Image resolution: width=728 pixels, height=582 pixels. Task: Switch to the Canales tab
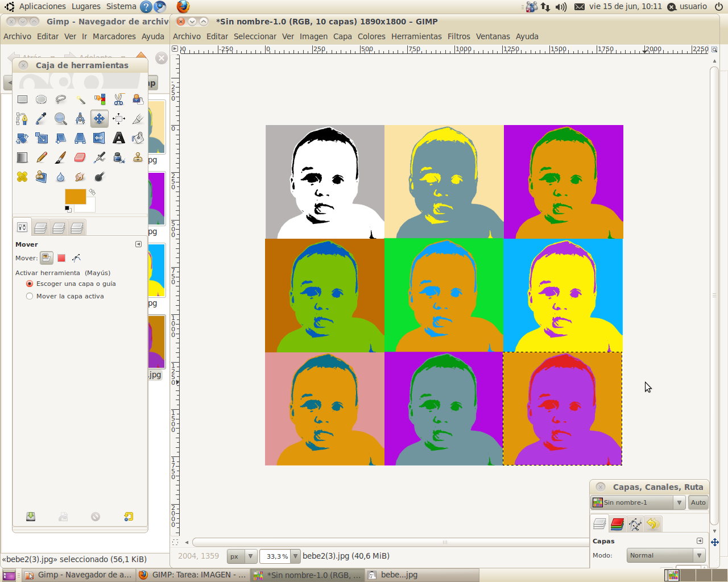click(x=618, y=523)
